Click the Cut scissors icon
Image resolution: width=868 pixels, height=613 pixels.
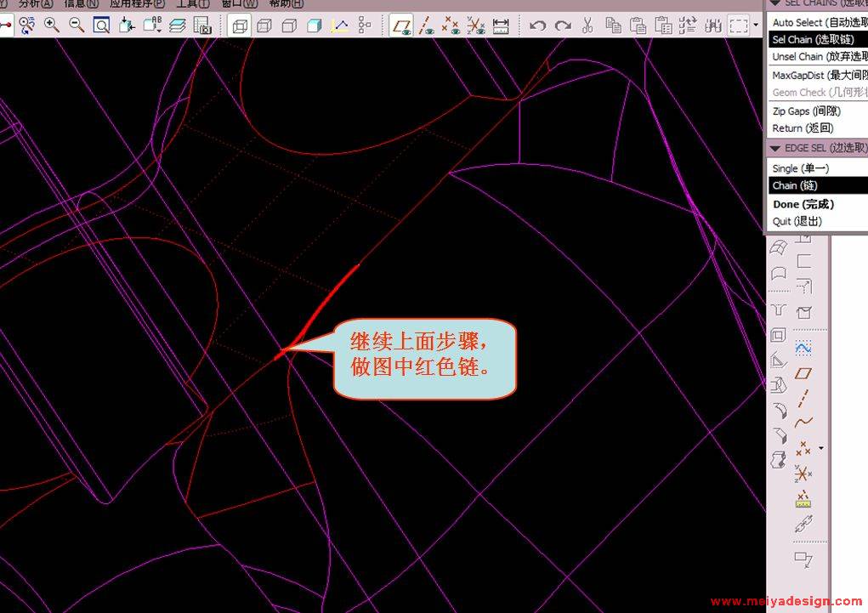[587, 26]
